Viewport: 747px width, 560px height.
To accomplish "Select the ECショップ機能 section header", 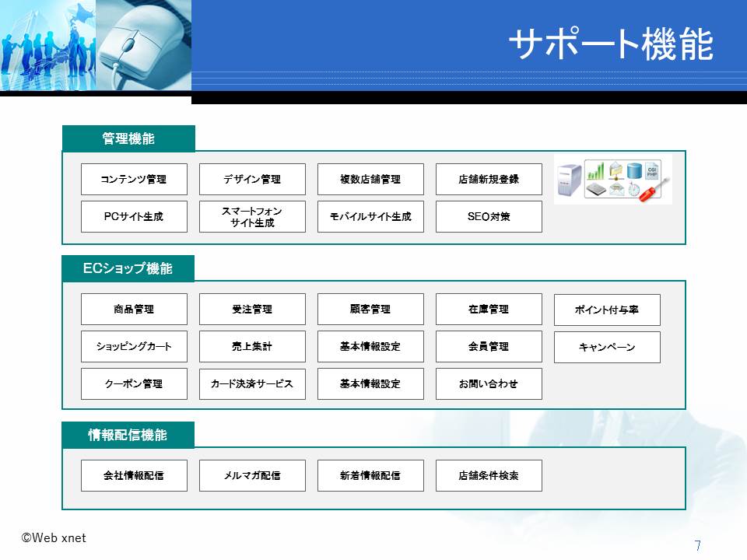I will click(128, 268).
